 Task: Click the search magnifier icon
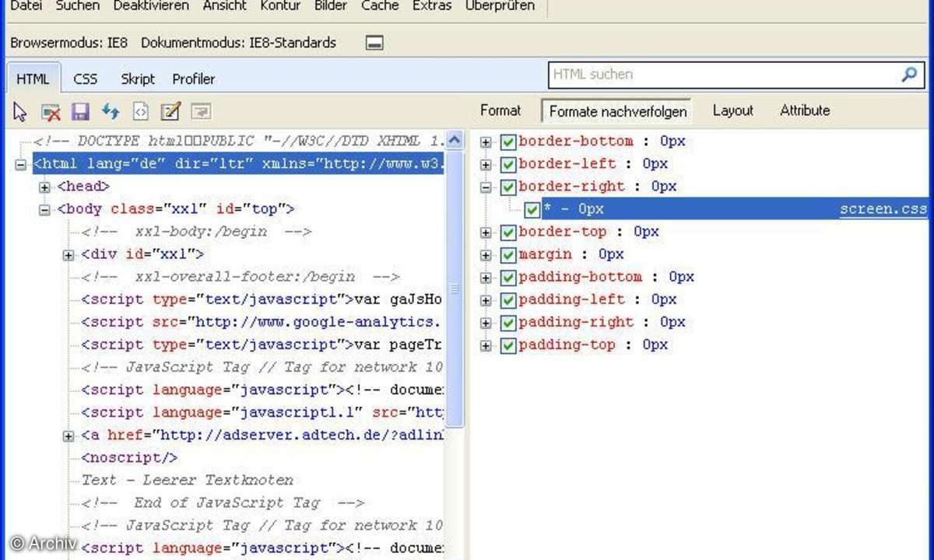pyautogui.click(x=908, y=75)
